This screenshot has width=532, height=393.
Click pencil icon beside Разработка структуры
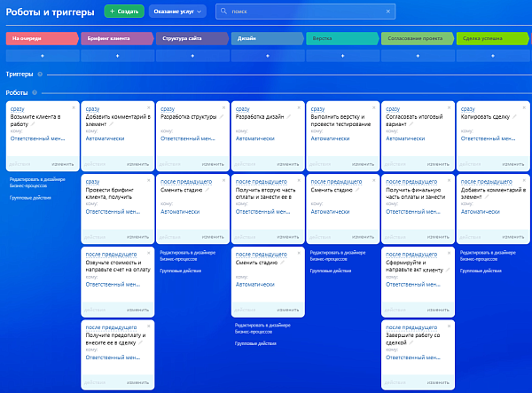coord(222,117)
